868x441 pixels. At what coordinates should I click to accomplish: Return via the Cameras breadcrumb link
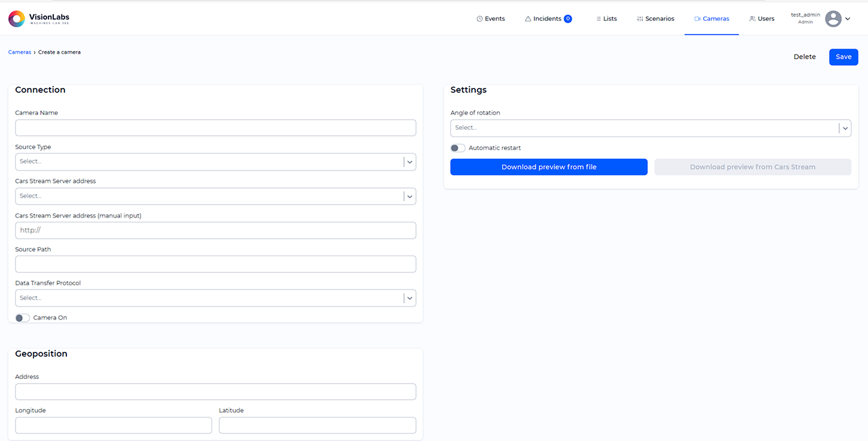(x=19, y=52)
